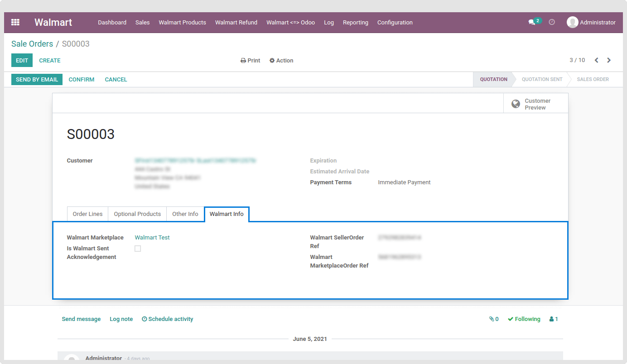
Task: Click the Following button
Action: tap(524, 319)
